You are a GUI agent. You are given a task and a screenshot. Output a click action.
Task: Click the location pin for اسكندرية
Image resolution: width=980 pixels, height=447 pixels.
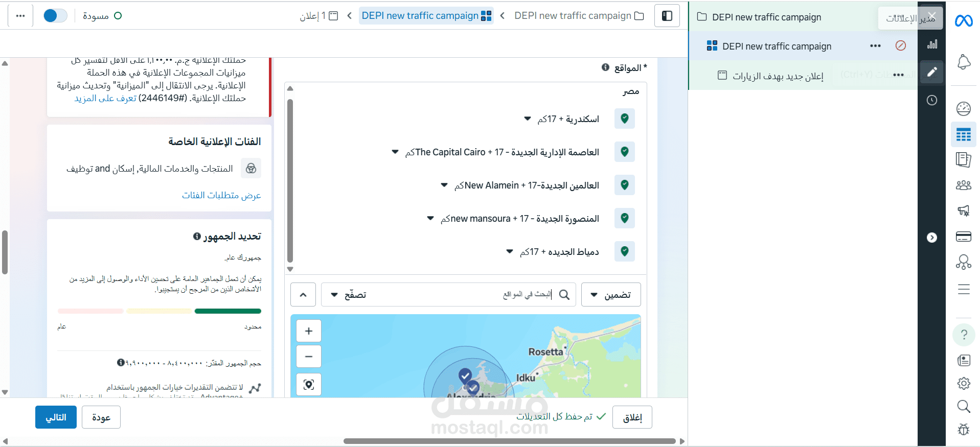tap(625, 119)
